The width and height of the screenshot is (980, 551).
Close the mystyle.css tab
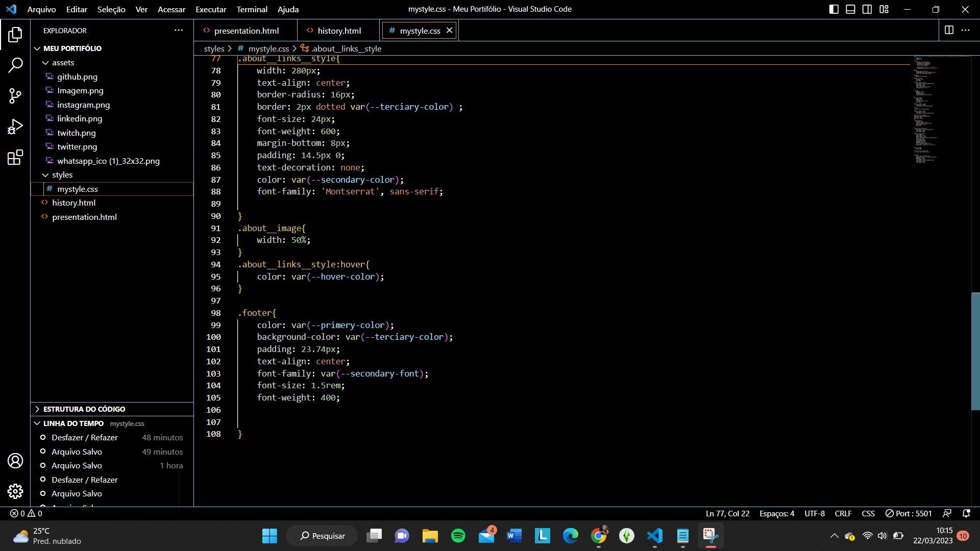pos(449,30)
